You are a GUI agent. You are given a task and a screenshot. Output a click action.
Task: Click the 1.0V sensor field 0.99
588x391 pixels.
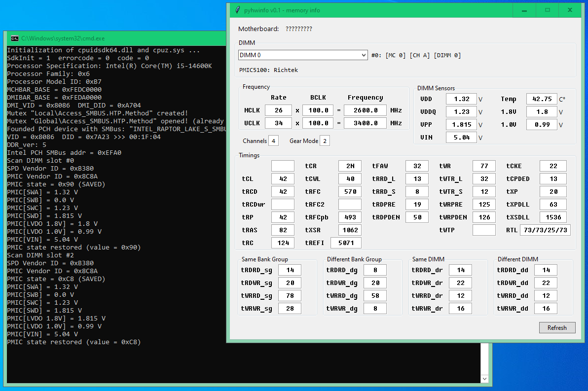[x=542, y=124]
